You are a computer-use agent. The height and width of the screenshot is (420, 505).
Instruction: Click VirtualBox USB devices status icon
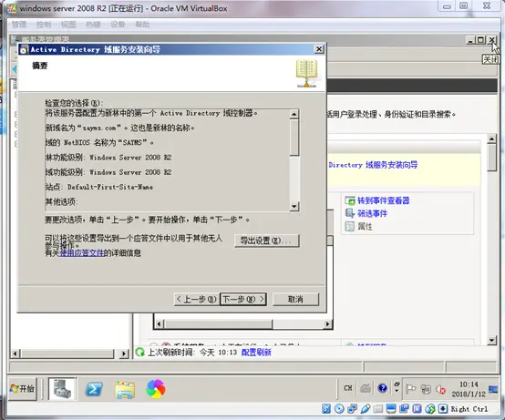click(x=366, y=409)
